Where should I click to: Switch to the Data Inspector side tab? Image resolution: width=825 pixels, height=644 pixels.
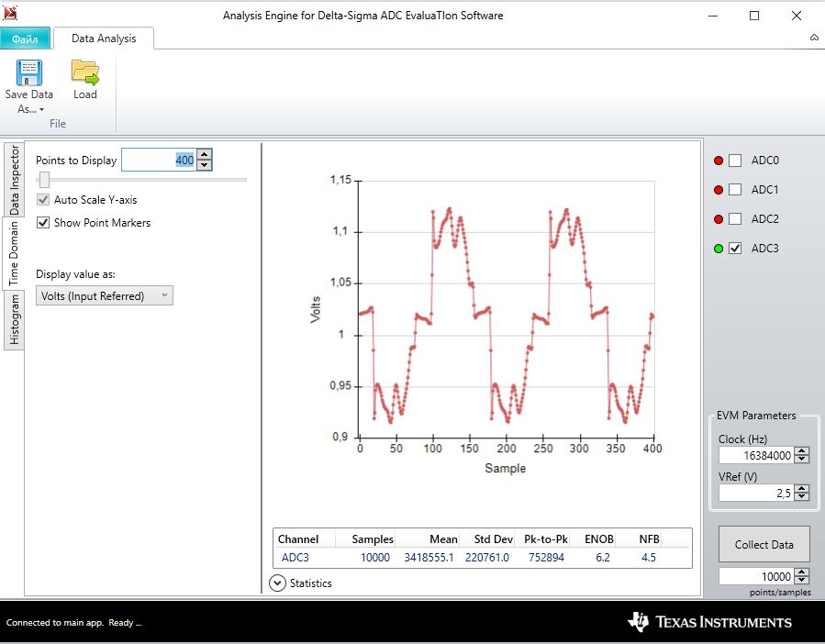click(x=14, y=180)
